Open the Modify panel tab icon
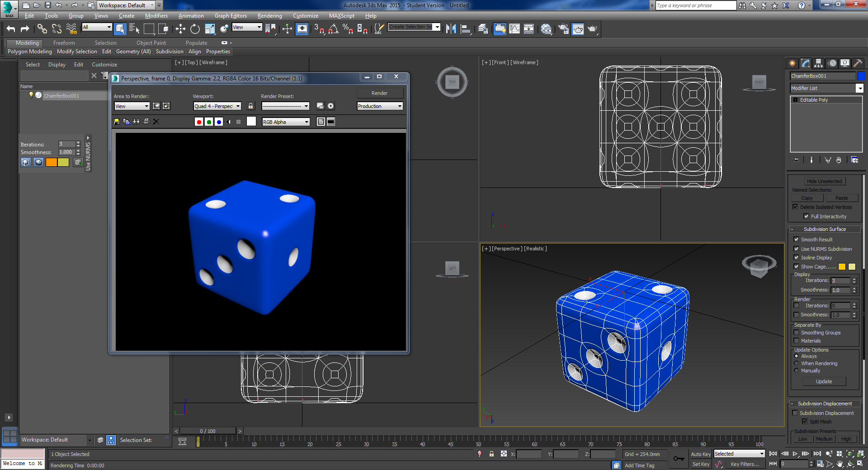The image size is (868, 470). tap(805, 63)
